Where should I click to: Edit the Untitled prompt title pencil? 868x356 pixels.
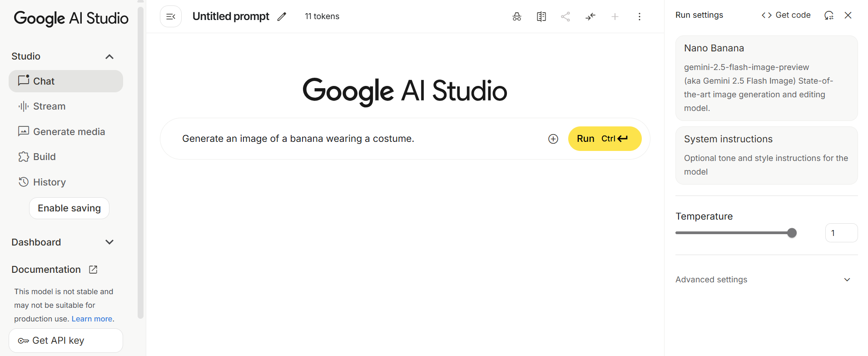[x=282, y=17]
